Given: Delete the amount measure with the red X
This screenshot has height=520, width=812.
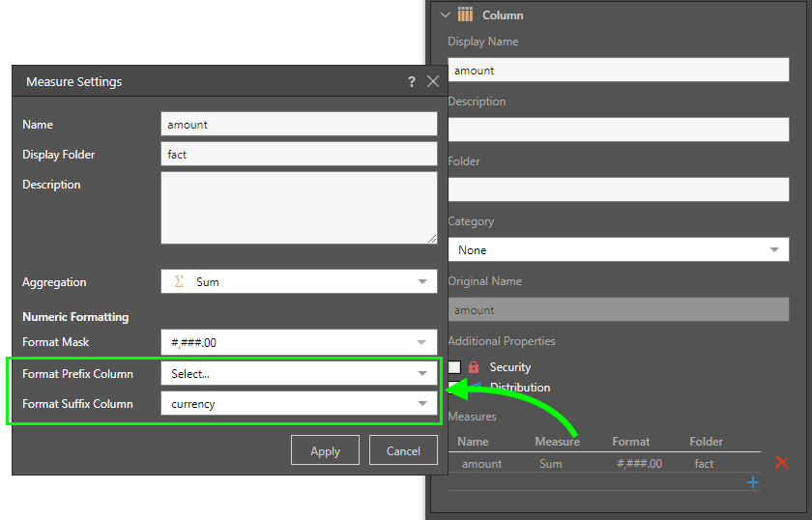Looking at the screenshot, I should click(x=781, y=464).
